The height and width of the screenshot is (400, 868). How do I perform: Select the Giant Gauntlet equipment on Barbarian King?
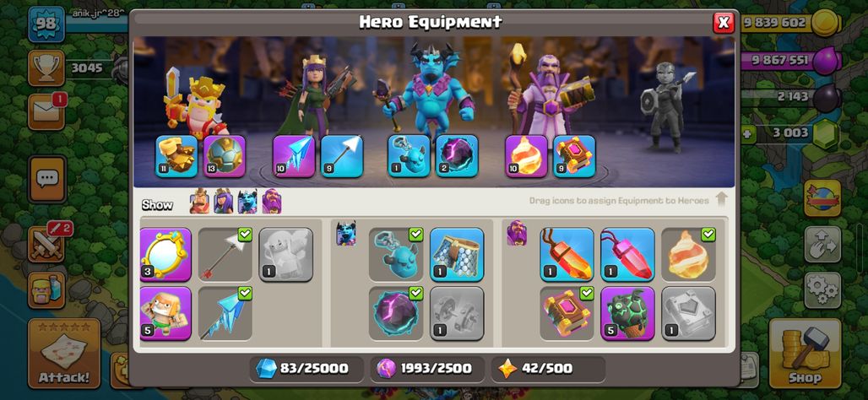click(x=176, y=156)
